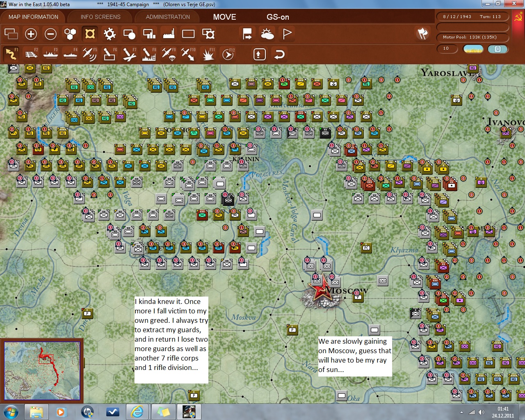Open the sticky notes taskbar icon
The image size is (525, 420).
[x=163, y=411]
